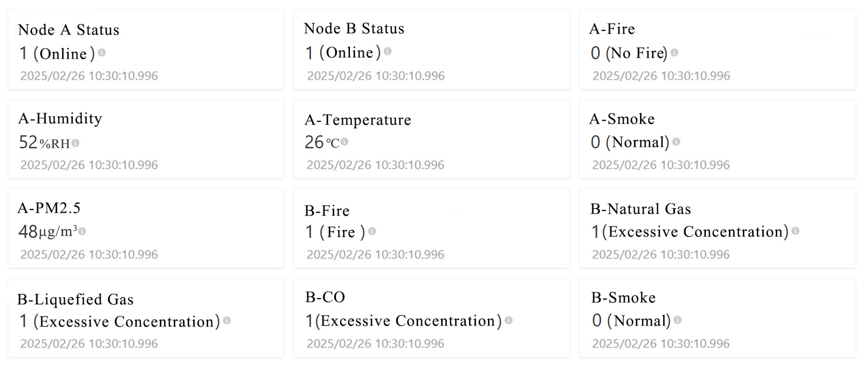Click the A-PM2.5 card title
Screen dimensions: 868x368
[x=49, y=208]
